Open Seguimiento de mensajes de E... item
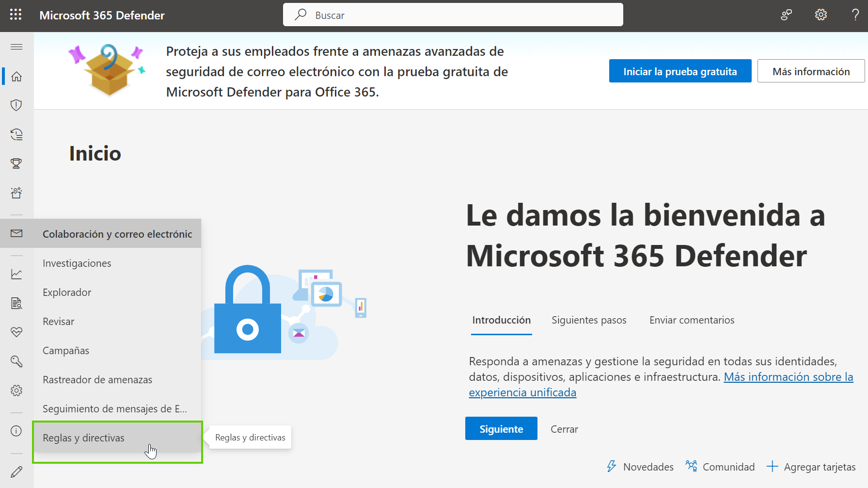This screenshot has height=488, width=868. [x=117, y=408]
